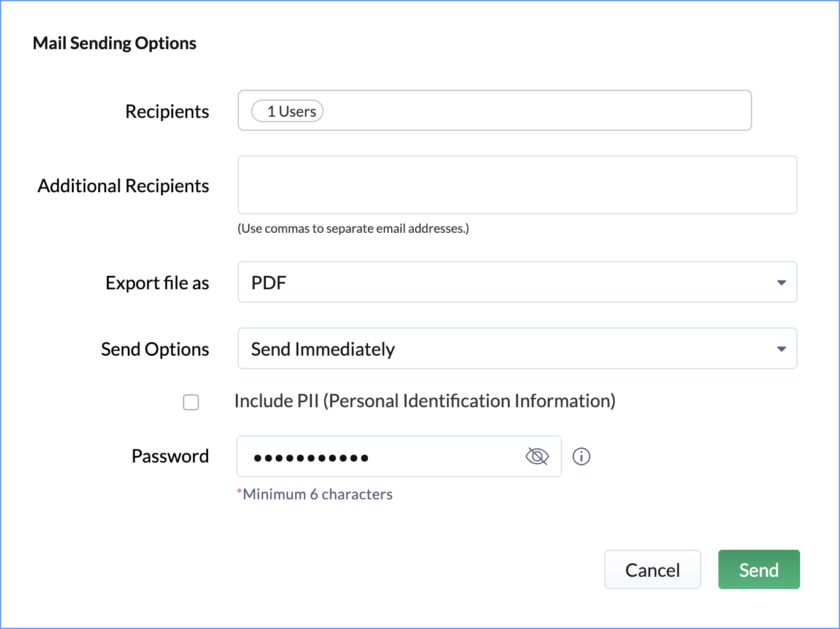Click the Mail Sending Options heading

click(x=115, y=43)
